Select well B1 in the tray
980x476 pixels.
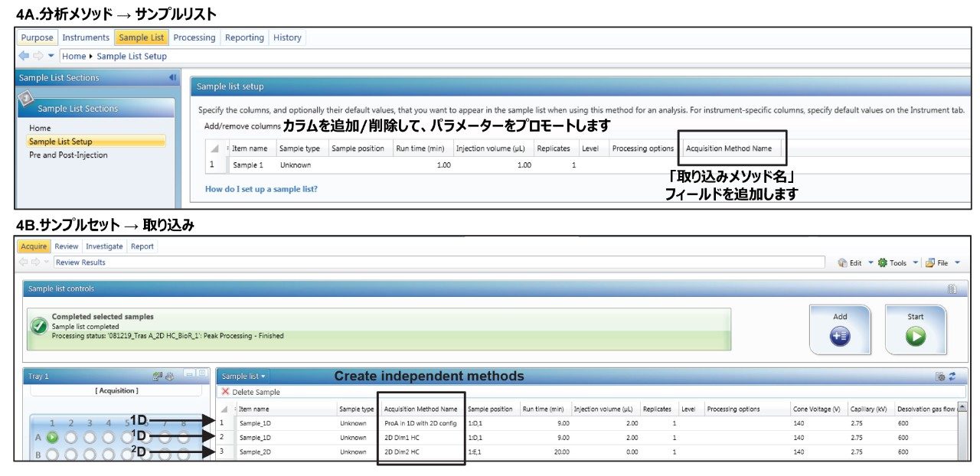pos(52,455)
